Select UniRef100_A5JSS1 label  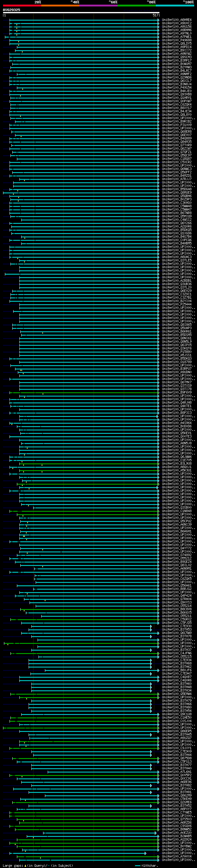[x=177, y=355]
